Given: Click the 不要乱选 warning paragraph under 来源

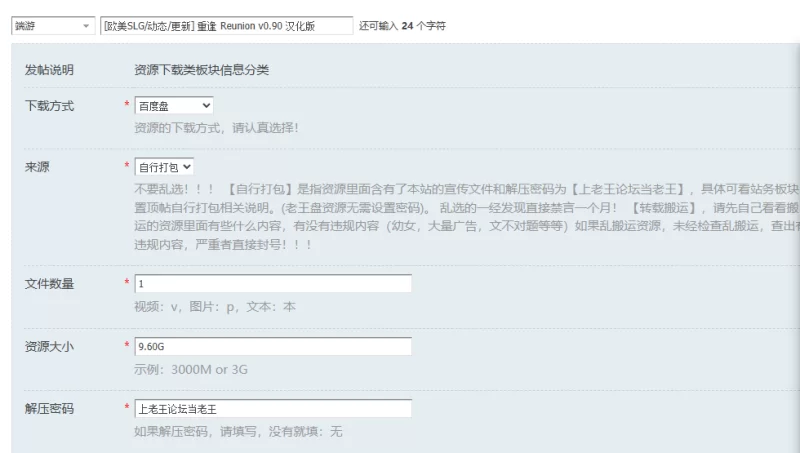Looking at the screenshot, I should click(x=466, y=217).
